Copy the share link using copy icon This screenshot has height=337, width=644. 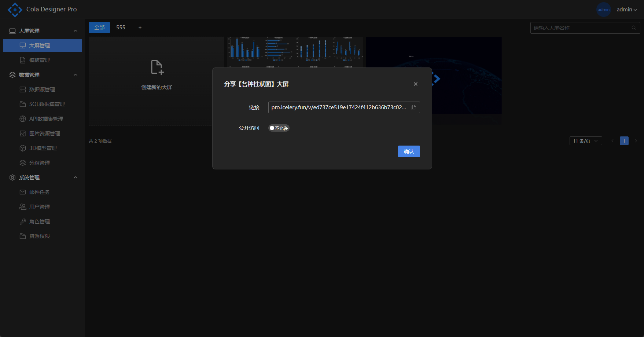click(414, 107)
